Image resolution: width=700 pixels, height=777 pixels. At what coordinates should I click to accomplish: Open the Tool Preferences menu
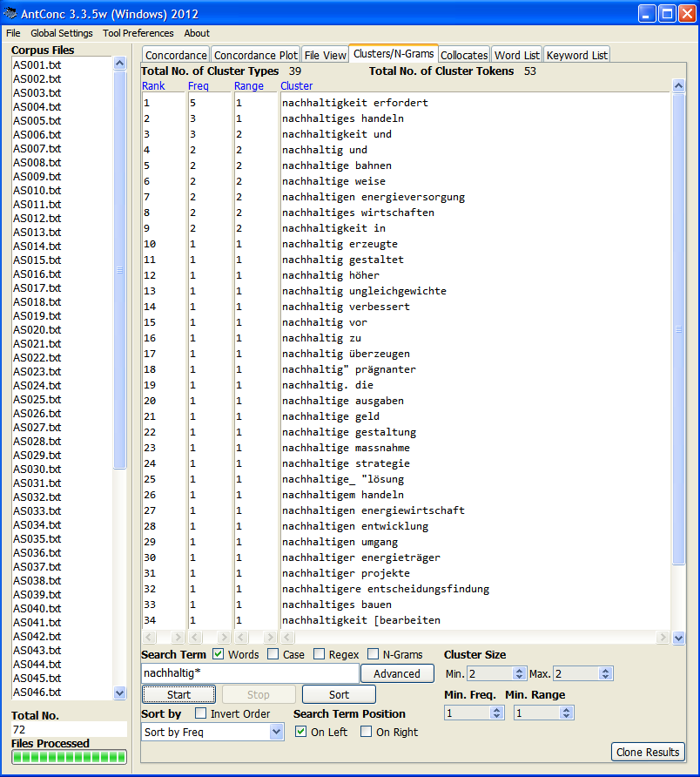pyautogui.click(x=138, y=33)
